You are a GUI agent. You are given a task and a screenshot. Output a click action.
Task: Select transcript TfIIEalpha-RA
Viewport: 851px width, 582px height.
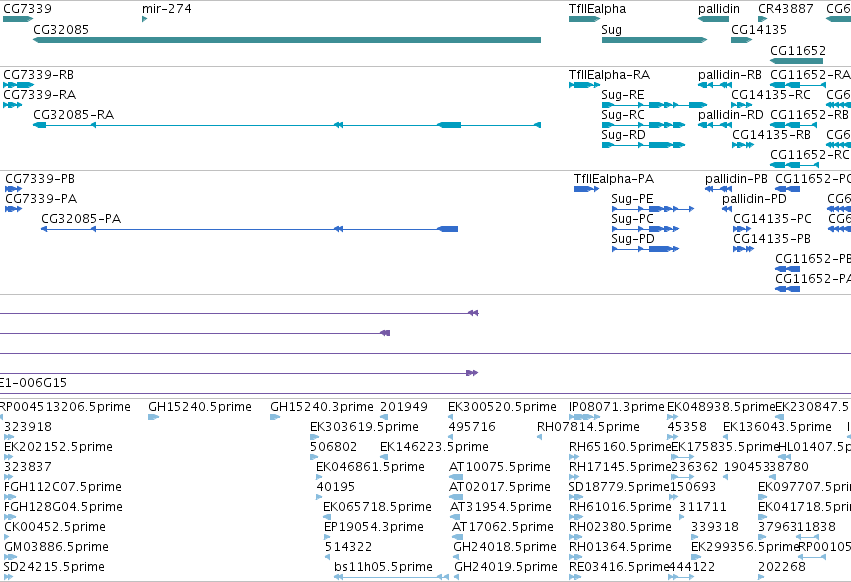point(585,85)
